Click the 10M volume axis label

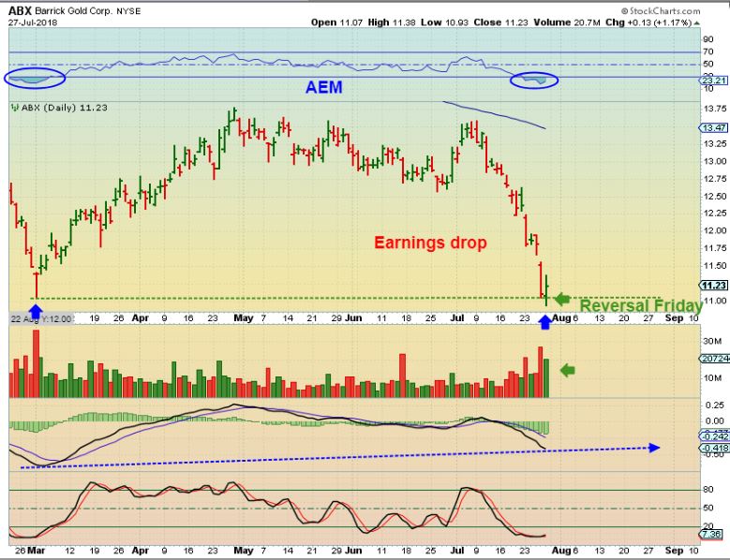click(712, 377)
